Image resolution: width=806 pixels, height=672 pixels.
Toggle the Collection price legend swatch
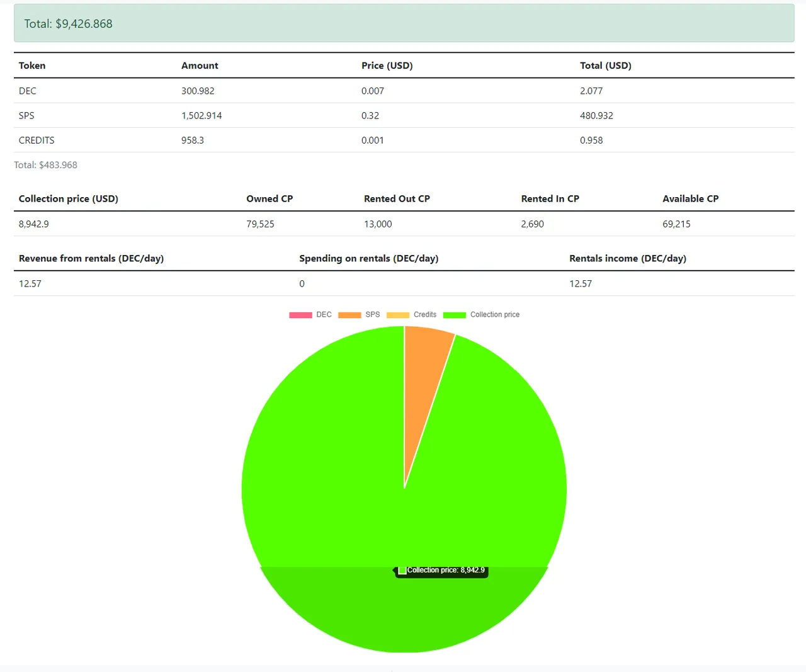[455, 315]
